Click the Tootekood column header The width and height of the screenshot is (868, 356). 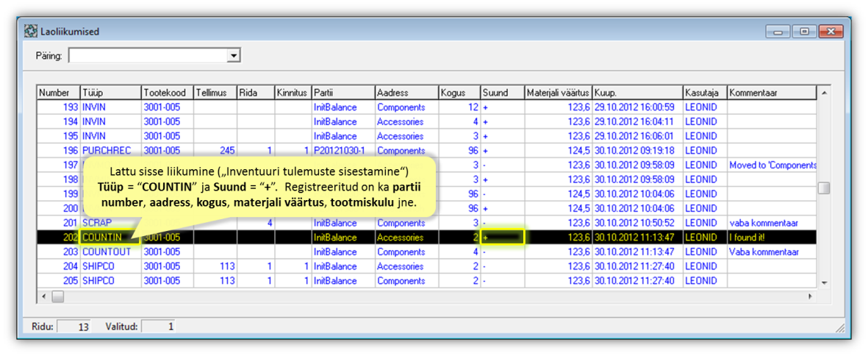coord(168,93)
